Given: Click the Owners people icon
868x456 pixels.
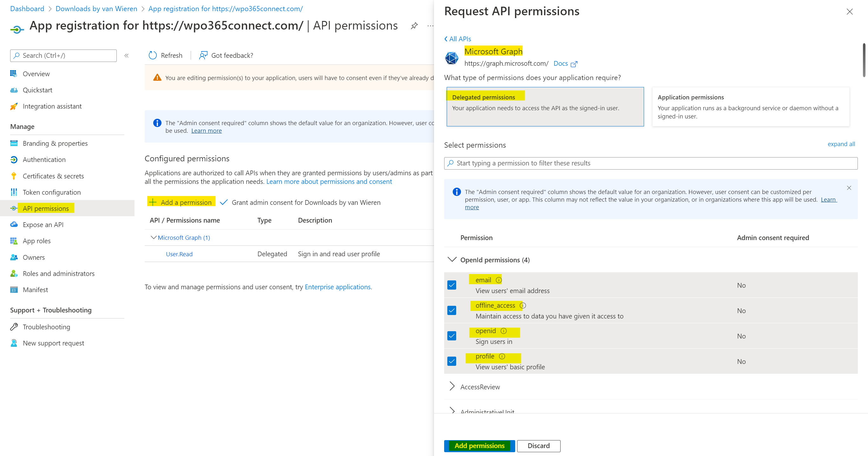Looking at the screenshot, I should (13, 257).
